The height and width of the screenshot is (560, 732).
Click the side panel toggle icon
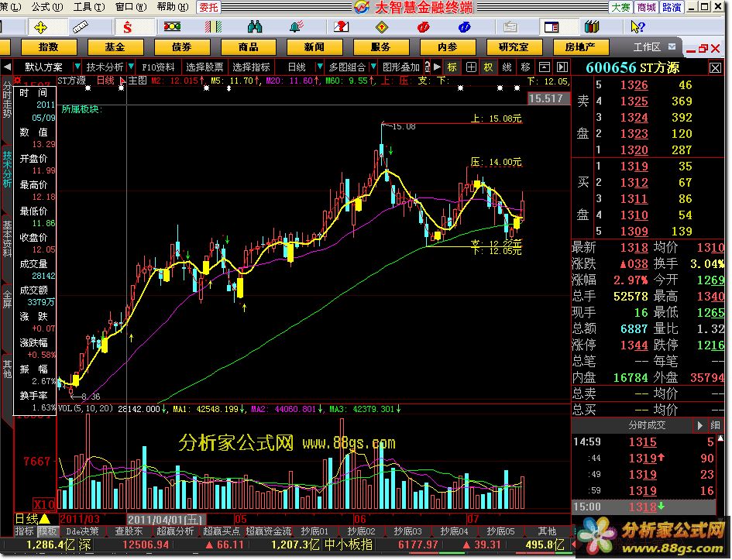[562, 67]
